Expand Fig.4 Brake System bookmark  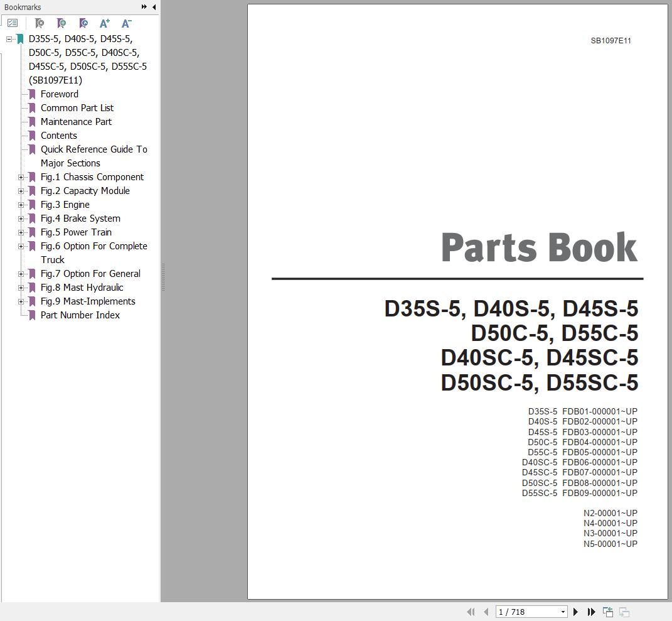[21, 219]
